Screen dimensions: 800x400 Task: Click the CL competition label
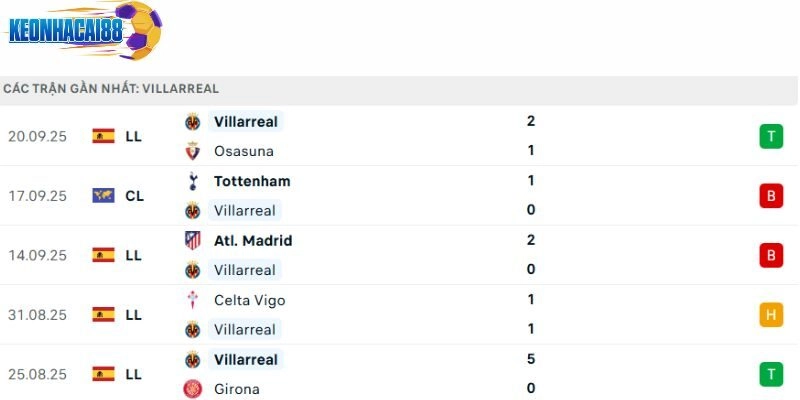tap(135, 196)
